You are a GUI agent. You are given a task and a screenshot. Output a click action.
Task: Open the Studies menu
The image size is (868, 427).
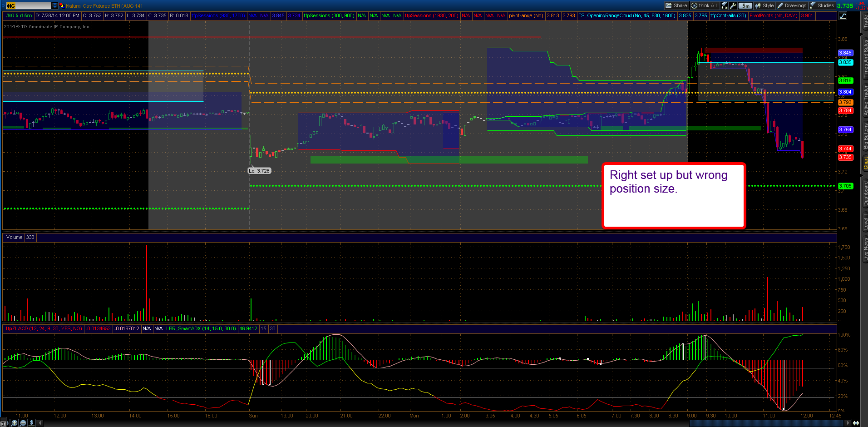(x=822, y=6)
